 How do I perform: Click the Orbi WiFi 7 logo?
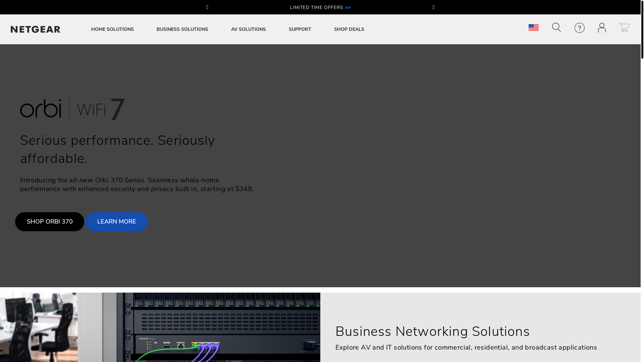[x=72, y=109]
